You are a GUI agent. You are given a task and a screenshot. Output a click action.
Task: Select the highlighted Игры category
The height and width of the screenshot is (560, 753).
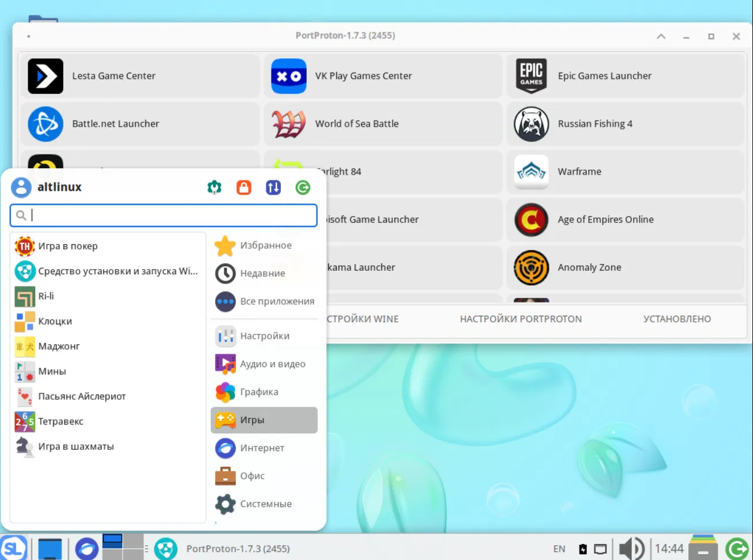point(265,420)
